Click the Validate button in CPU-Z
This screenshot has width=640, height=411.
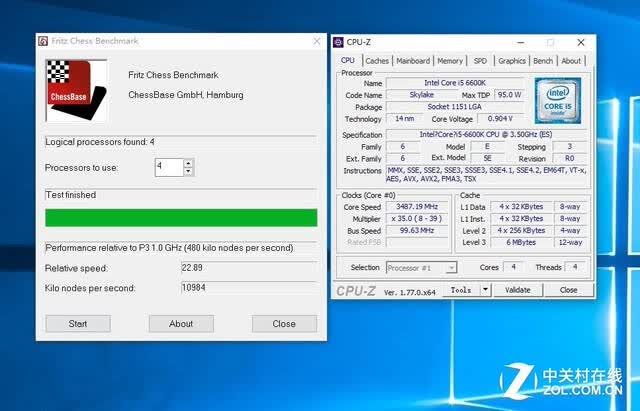(518, 290)
